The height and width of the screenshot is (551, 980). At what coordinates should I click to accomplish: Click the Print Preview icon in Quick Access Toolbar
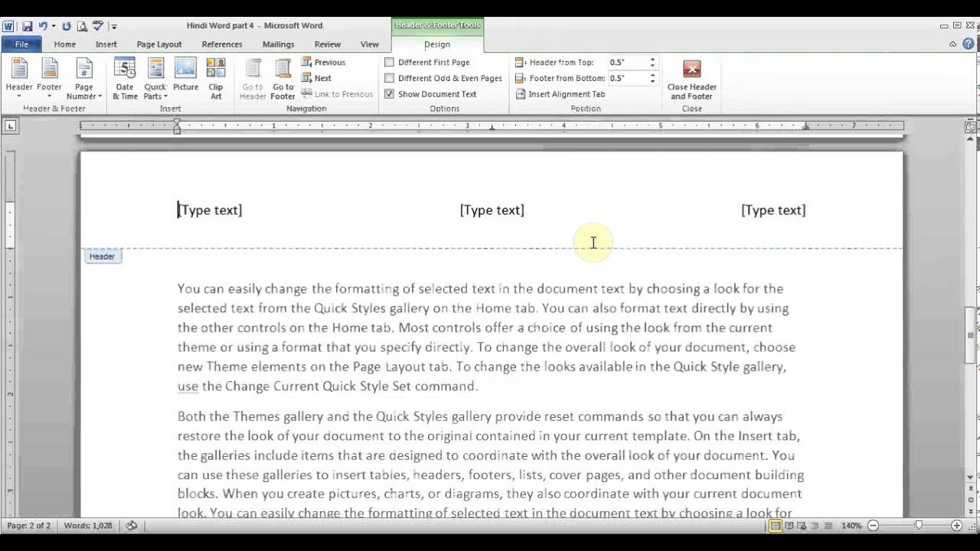tap(82, 26)
